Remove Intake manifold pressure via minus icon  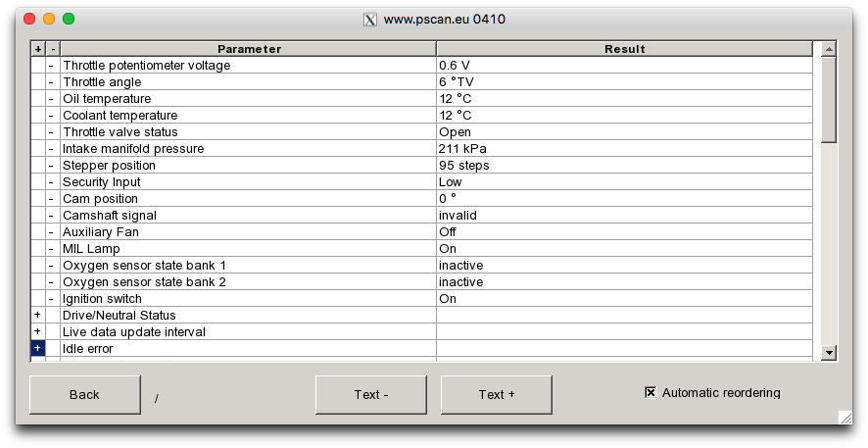point(52,149)
